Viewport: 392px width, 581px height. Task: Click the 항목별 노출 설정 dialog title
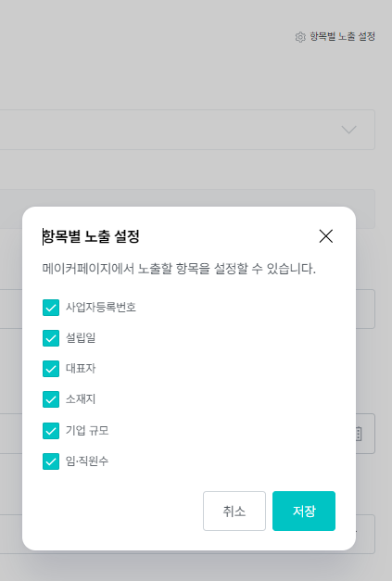pos(91,236)
